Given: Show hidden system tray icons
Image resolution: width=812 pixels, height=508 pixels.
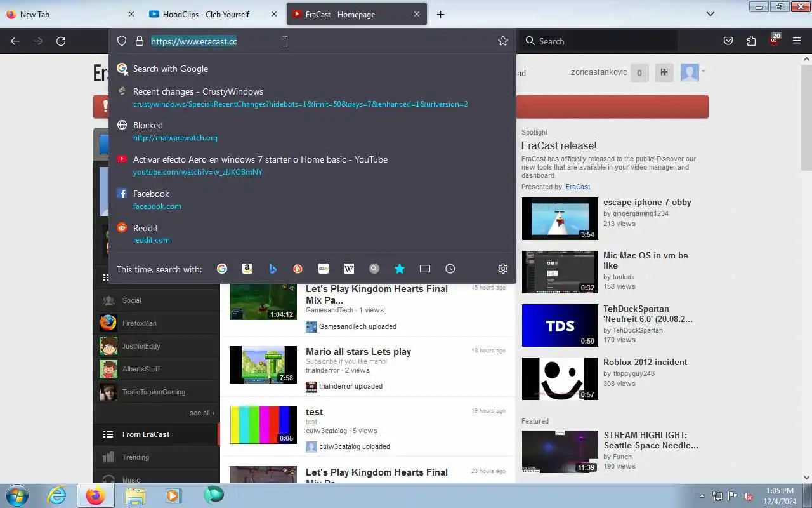Looking at the screenshot, I should point(702,496).
